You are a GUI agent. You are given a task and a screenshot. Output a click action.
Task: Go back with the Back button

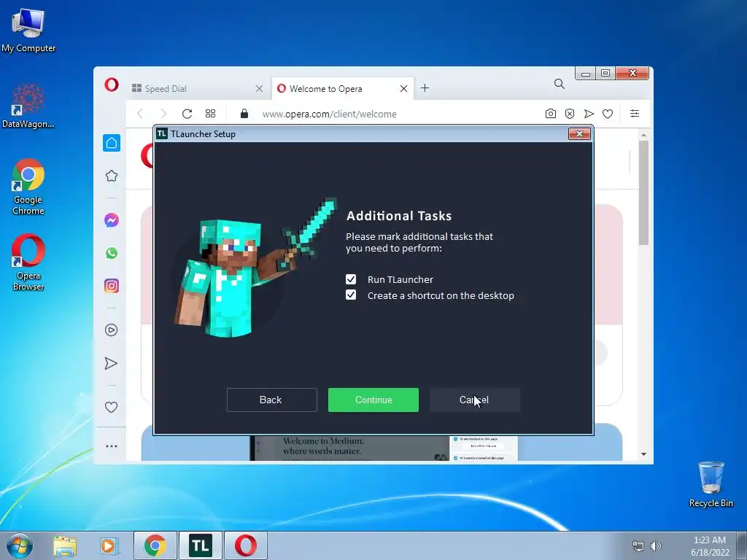click(271, 400)
